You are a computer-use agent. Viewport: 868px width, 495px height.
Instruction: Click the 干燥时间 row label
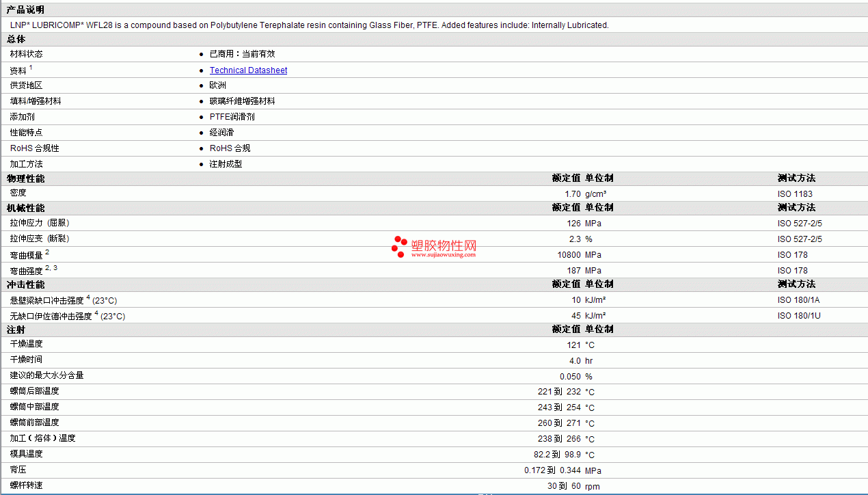coord(26,360)
